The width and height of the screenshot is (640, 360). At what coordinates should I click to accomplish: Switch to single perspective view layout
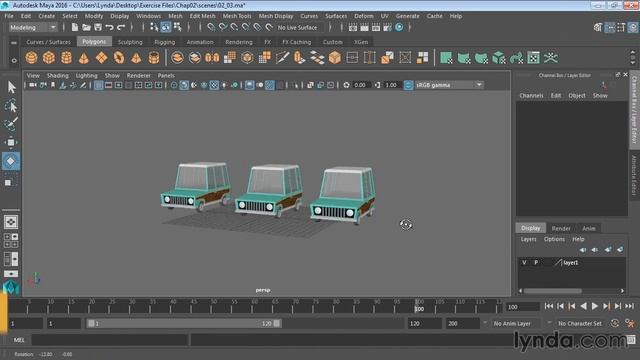point(11,222)
